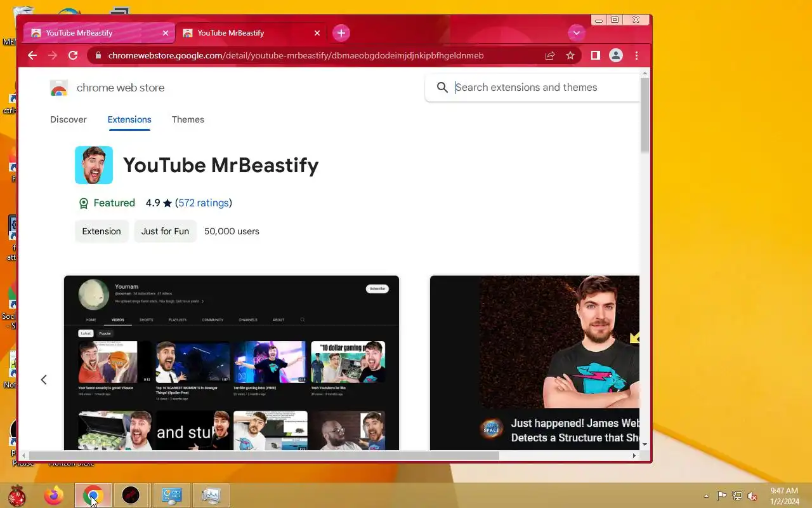The width and height of the screenshot is (812, 508).
Task: Click the scroll down arrow
Action: click(645, 444)
